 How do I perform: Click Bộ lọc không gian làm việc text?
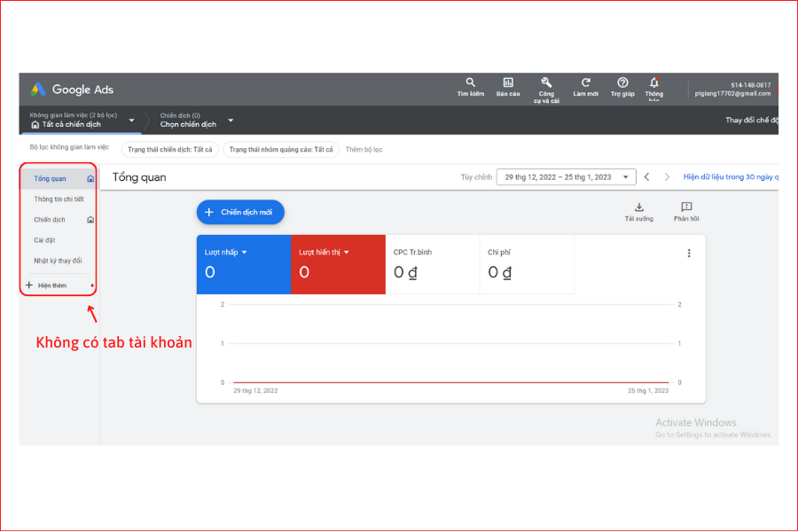pos(69,147)
